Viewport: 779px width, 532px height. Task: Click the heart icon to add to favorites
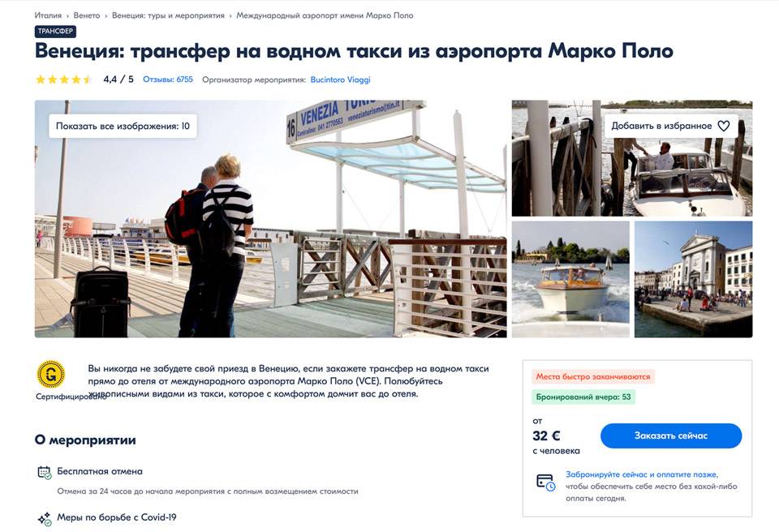(x=723, y=127)
